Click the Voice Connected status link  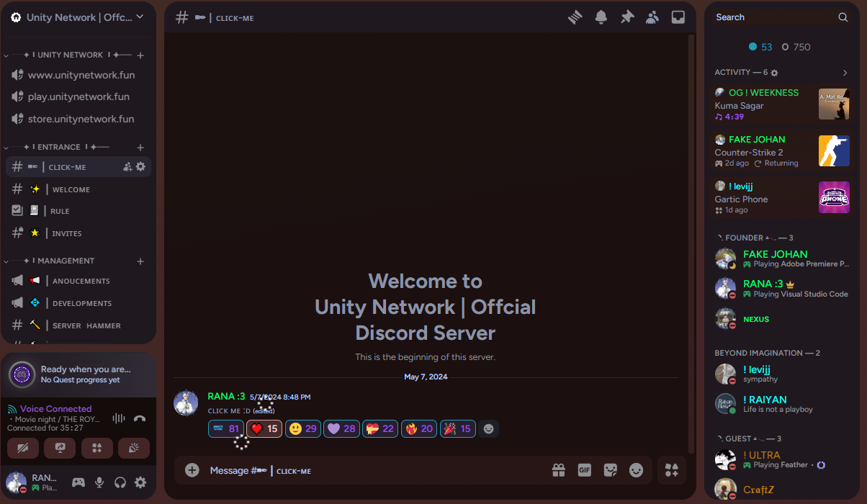click(55, 408)
